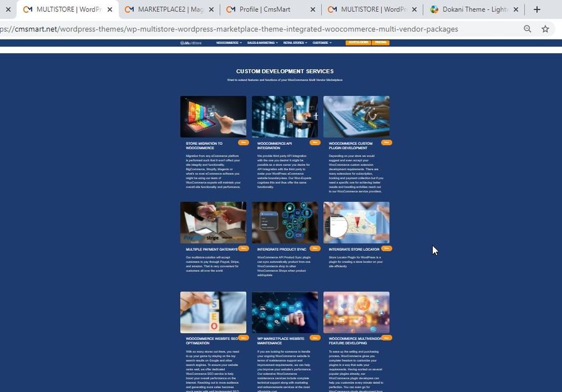Close the MARKETPLACE2 tab

pos(211,10)
